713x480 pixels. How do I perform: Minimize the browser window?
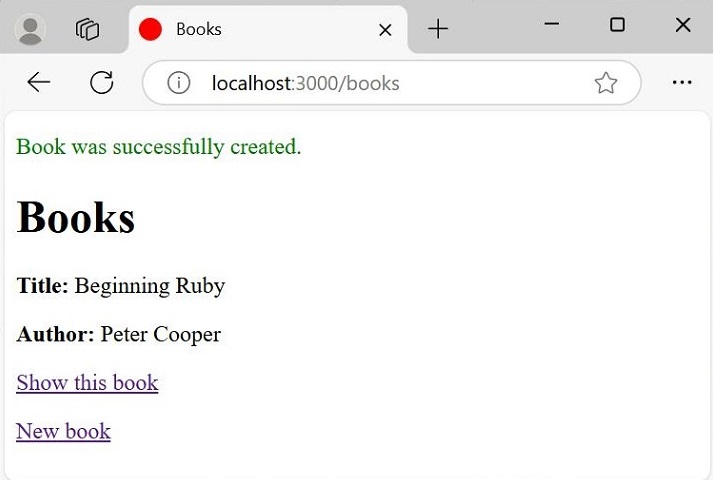tap(551, 25)
